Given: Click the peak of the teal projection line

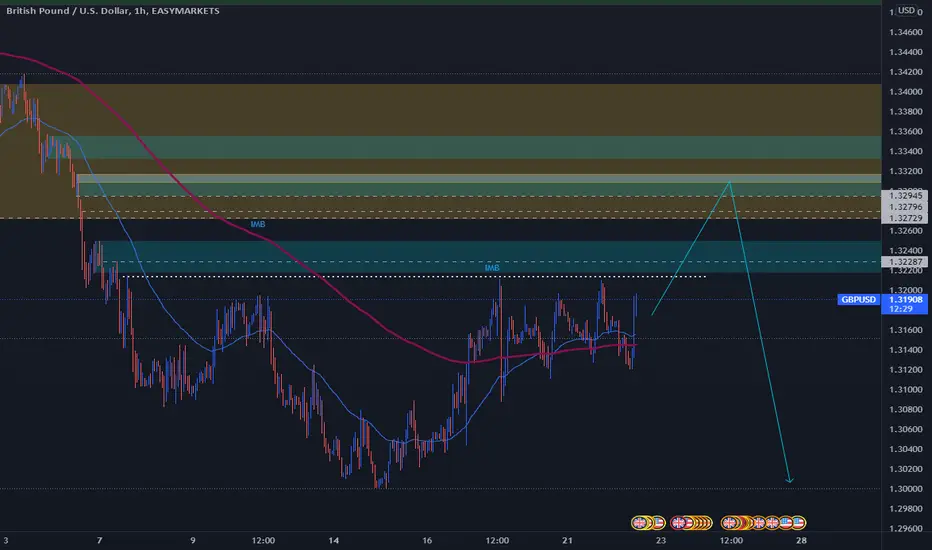Looking at the screenshot, I should 730,182.
